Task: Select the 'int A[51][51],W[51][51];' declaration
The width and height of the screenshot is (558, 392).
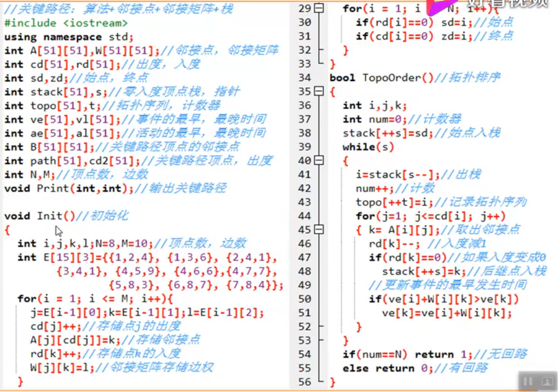Action: pyautogui.click(x=82, y=51)
